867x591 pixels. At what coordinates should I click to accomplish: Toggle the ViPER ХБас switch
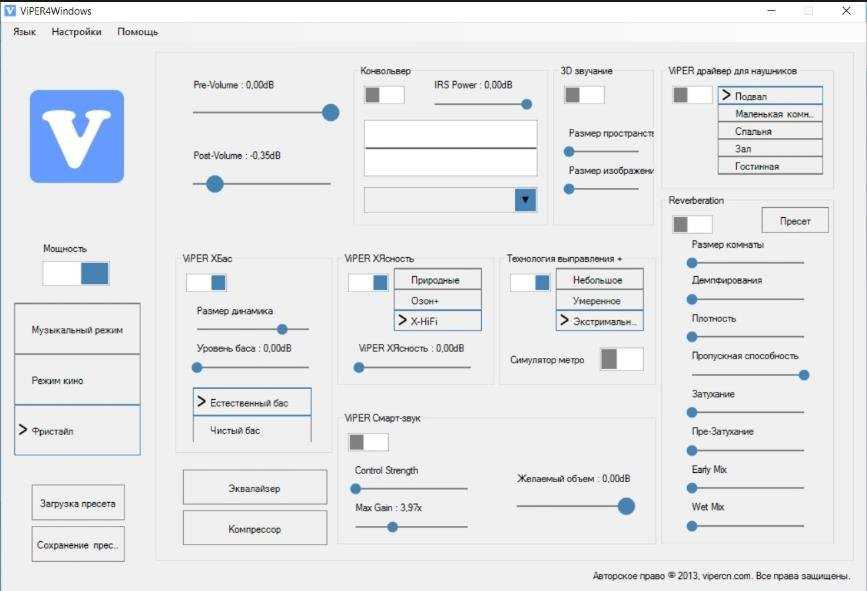[x=206, y=283]
